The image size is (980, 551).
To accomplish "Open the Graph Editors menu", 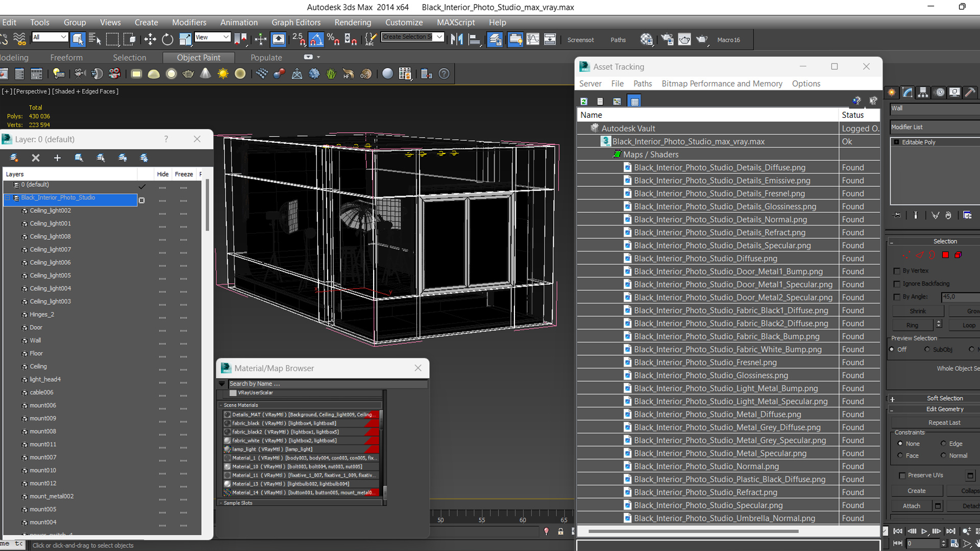I will point(296,22).
